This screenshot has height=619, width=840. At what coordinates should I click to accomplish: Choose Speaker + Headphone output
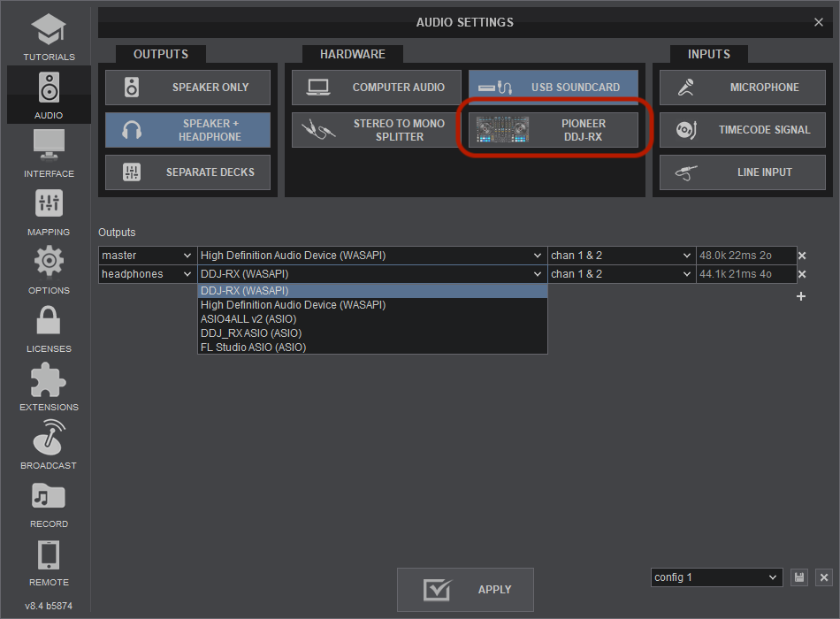pos(188,130)
